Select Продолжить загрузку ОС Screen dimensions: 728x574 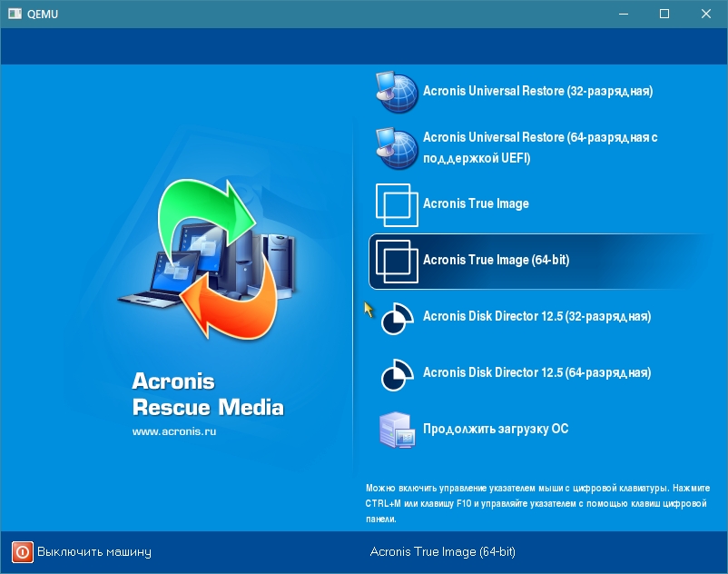tap(496, 429)
